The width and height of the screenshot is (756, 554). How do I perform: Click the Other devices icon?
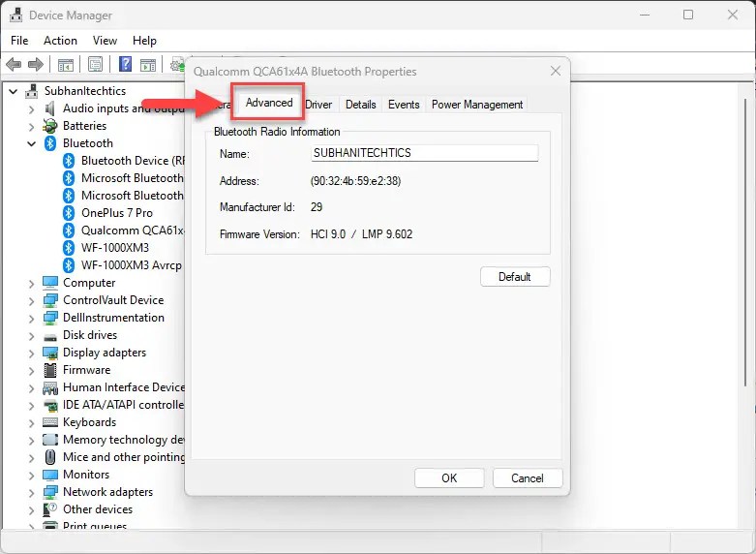click(x=50, y=509)
